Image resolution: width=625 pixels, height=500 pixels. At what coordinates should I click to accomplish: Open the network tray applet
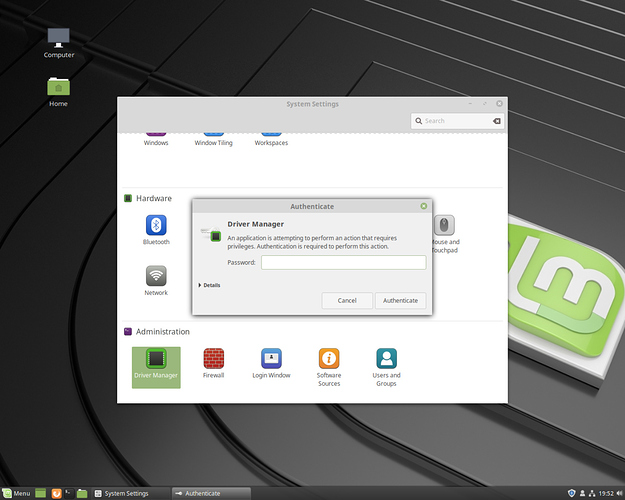pos(592,493)
